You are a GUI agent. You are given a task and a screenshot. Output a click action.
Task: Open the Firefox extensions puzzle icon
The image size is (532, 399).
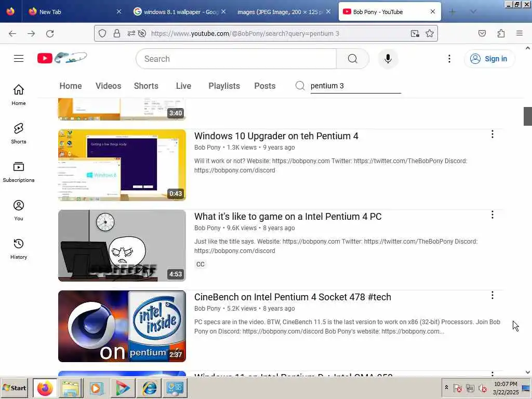[x=501, y=33]
